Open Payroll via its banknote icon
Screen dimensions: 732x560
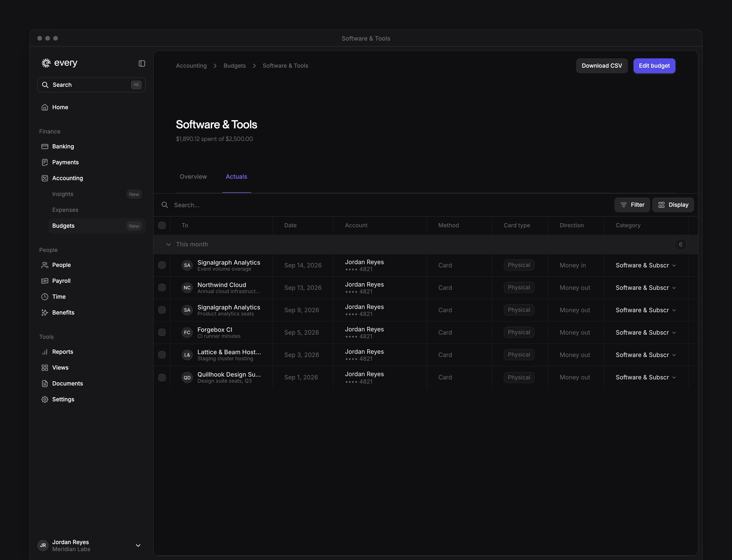pos(45,281)
